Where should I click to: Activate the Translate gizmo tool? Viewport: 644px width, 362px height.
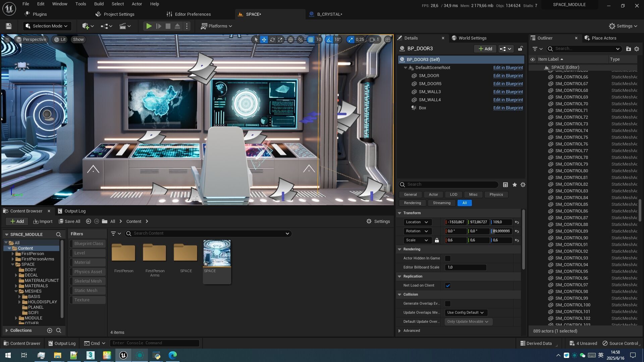264,40
